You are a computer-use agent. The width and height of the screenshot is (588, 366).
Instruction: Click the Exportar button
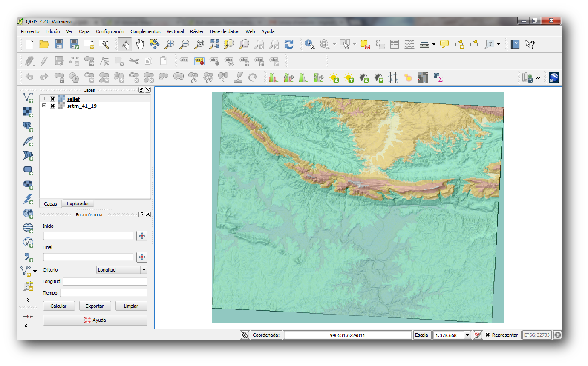point(95,306)
